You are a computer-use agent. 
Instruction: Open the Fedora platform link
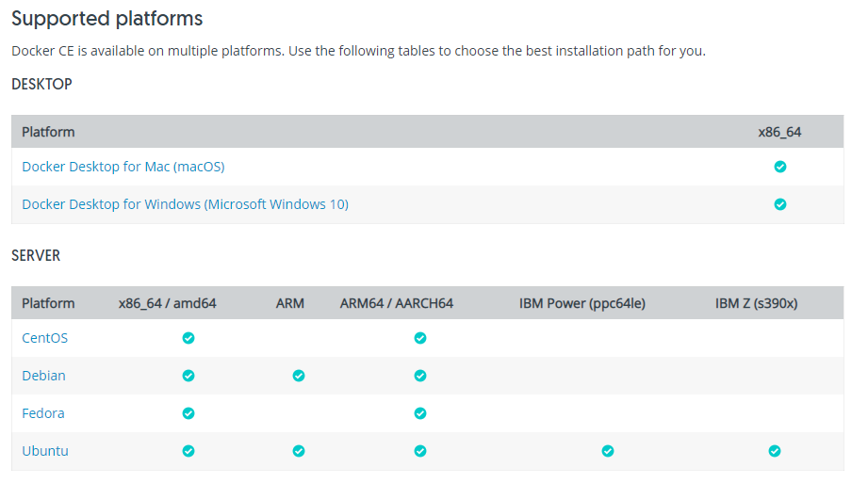(43, 413)
